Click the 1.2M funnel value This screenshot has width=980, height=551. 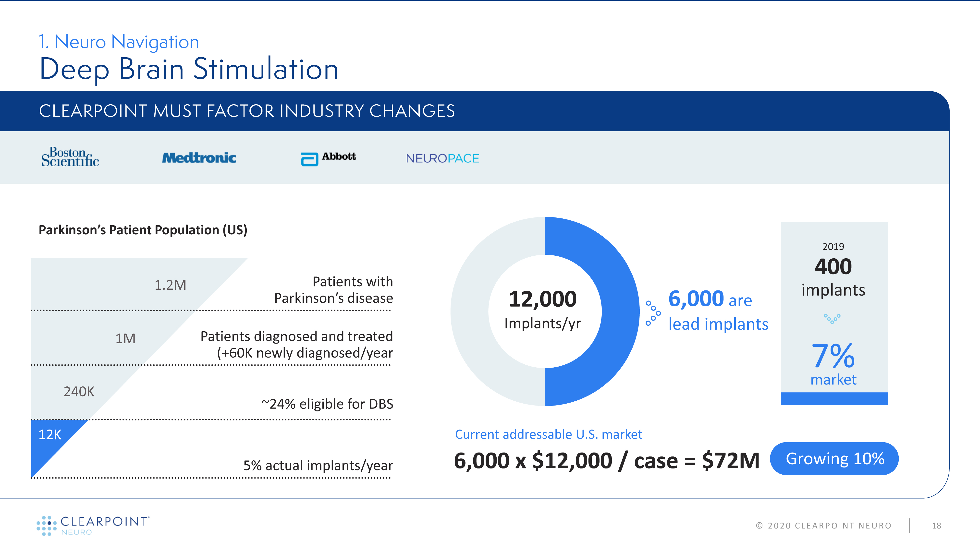[x=170, y=285]
